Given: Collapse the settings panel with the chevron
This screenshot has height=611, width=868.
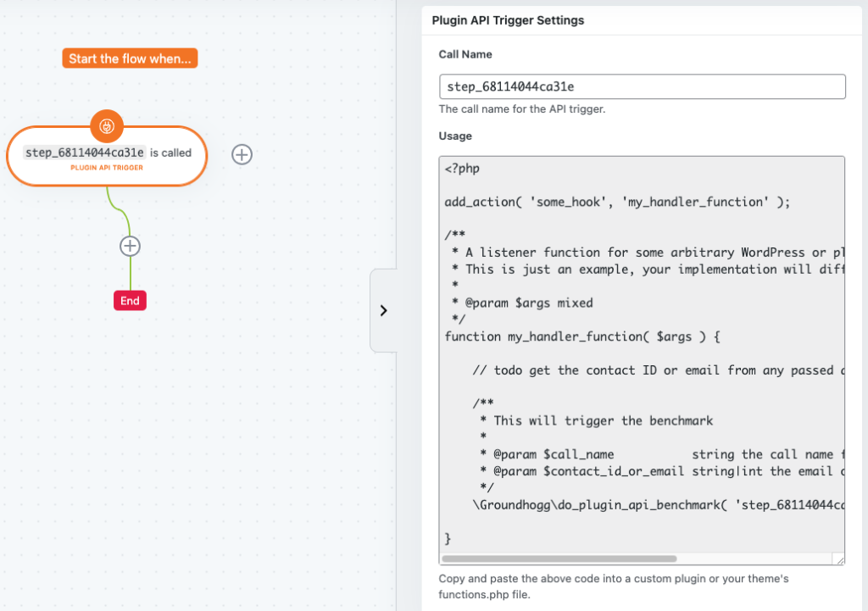Looking at the screenshot, I should tap(384, 310).
